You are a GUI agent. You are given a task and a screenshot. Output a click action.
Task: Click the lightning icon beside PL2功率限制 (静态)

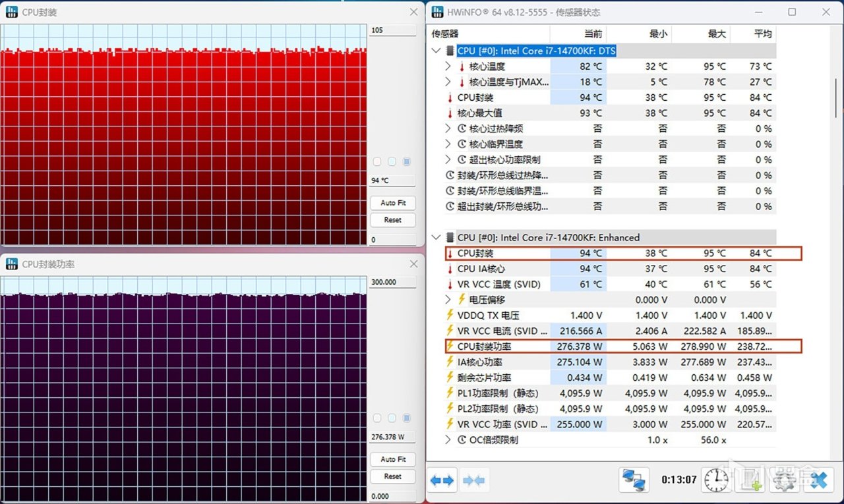[450, 408]
